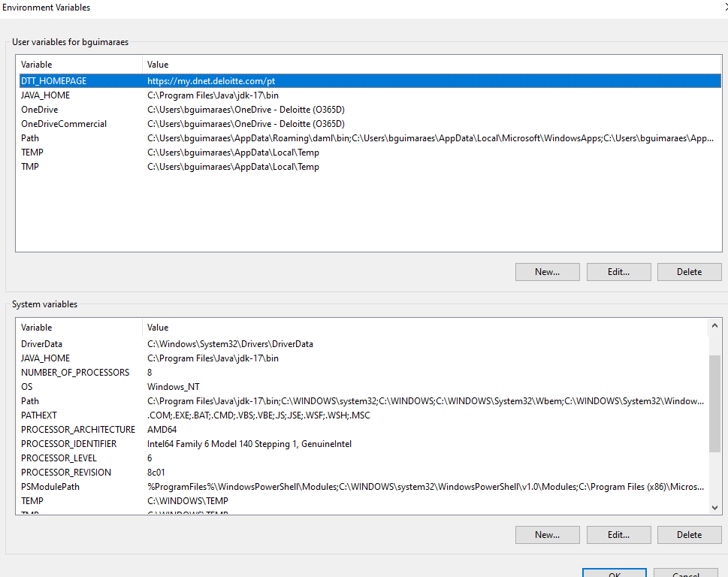Select NUMBER_OF_PROCESSORS system variable
The height and width of the screenshot is (577, 728).
(74, 373)
